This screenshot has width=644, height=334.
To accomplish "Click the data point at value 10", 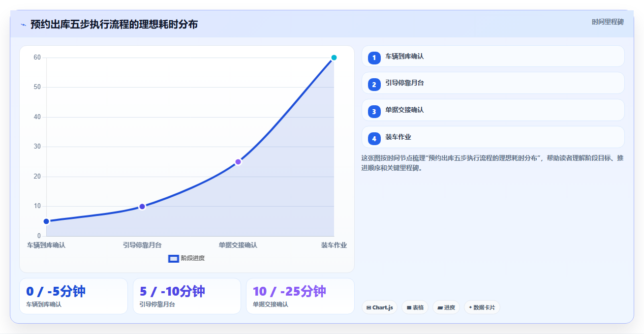I will [x=142, y=207].
